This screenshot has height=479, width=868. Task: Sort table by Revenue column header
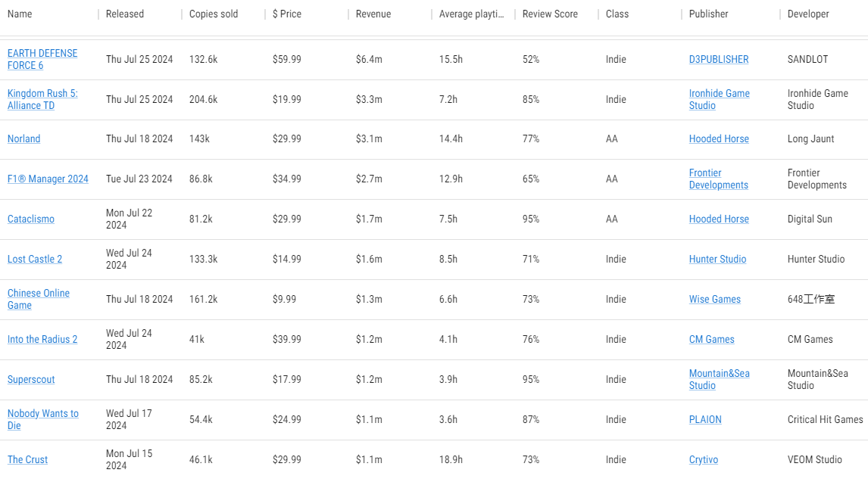click(x=373, y=14)
